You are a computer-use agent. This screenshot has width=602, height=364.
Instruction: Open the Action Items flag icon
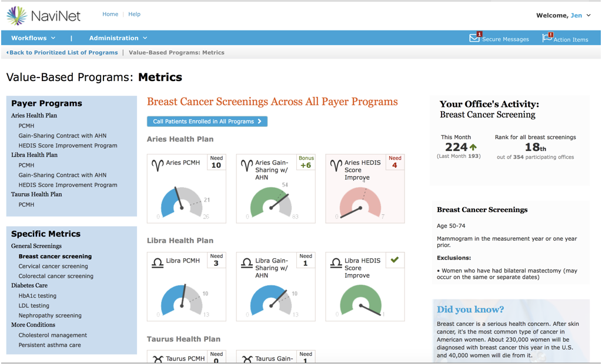547,37
